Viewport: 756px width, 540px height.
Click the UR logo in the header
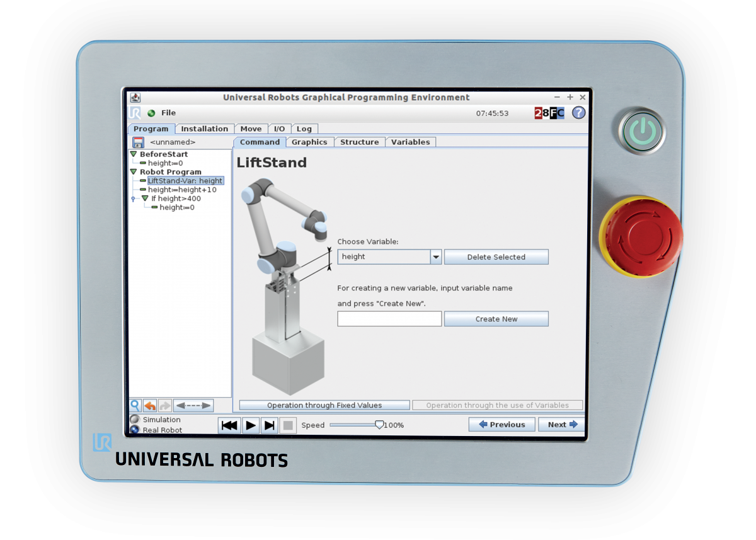(x=135, y=113)
